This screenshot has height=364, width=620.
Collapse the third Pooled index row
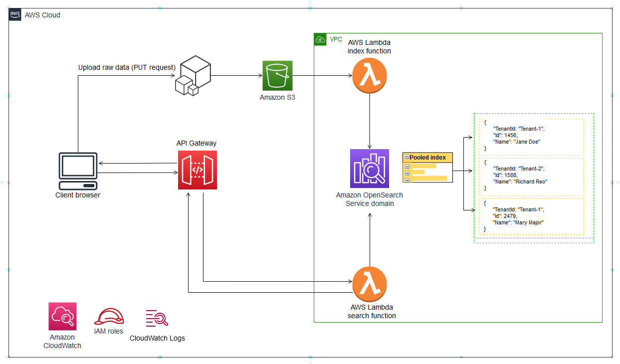pyautogui.click(x=408, y=180)
